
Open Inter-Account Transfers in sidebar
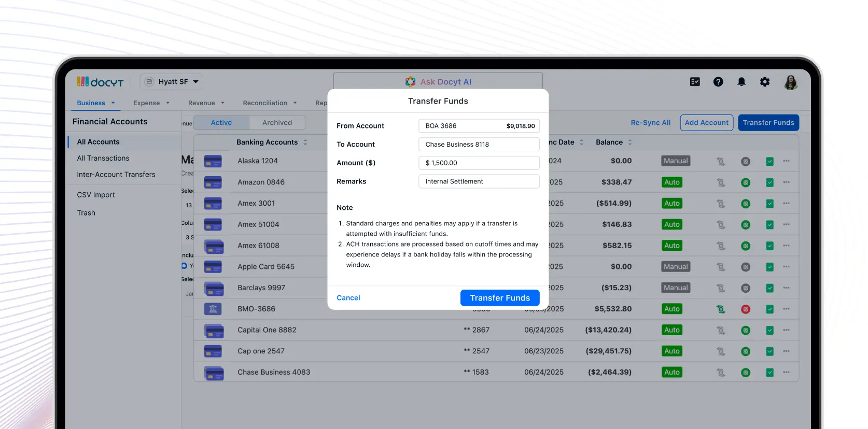[x=116, y=175]
